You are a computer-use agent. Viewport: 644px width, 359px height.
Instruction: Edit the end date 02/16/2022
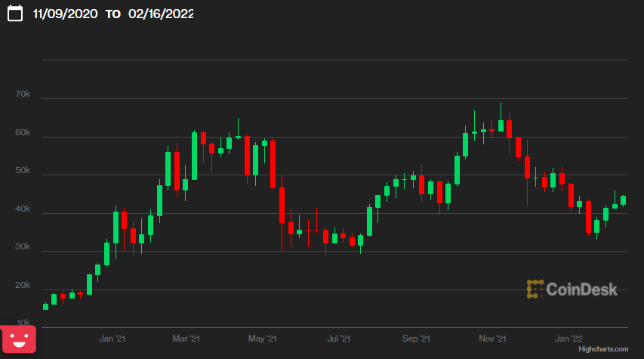[x=161, y=14]
